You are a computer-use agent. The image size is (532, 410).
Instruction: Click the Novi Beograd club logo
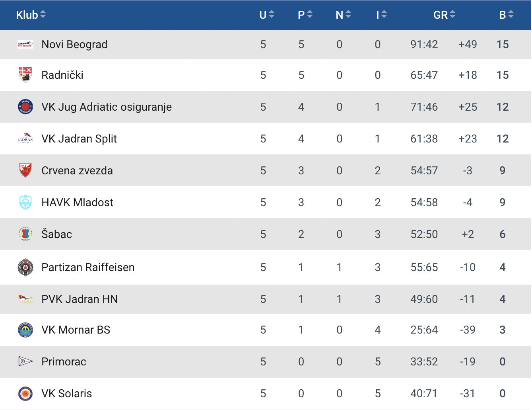(x=25, y=45)
